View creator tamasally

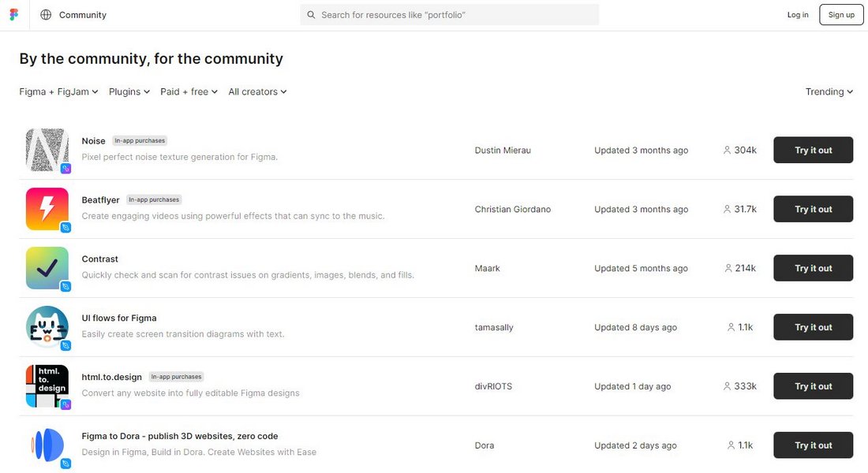pos(494,327)
